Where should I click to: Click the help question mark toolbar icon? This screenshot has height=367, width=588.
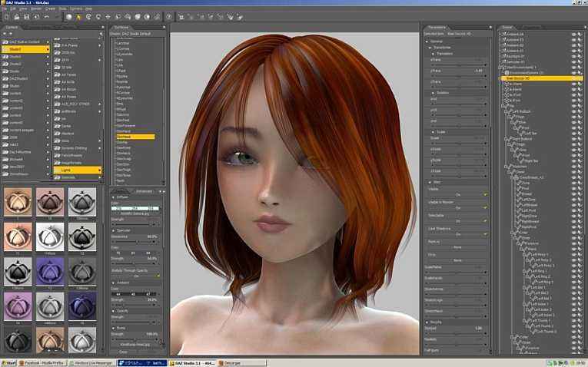pyautogui.click(x=169, y=16)
